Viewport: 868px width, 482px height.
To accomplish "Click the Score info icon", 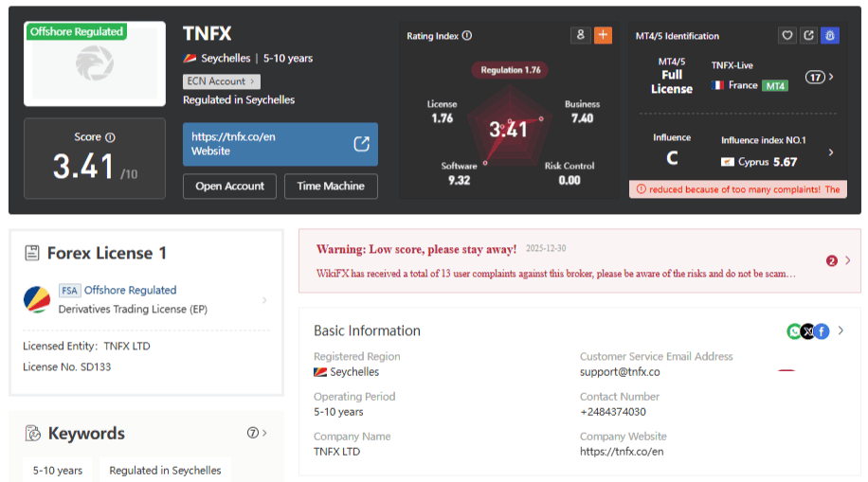I will pyautogui.click(x=110, y=137).
